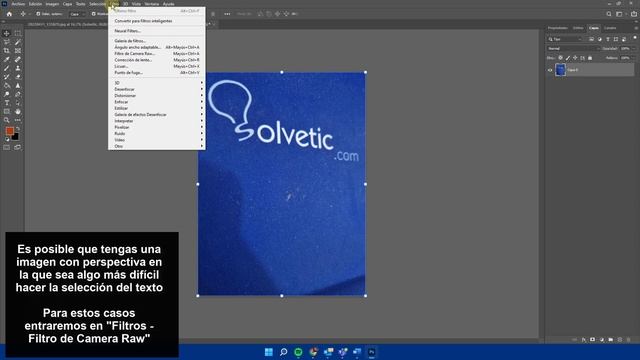Select the Crop tool

coord(7,51)
